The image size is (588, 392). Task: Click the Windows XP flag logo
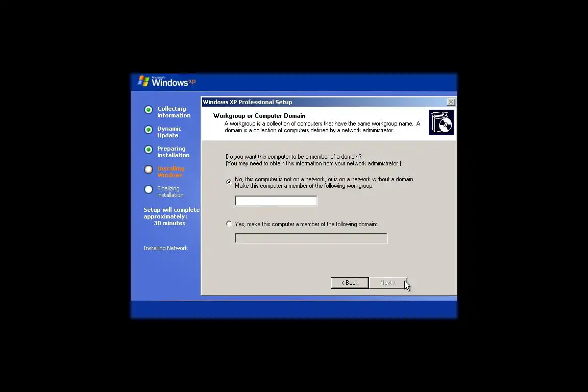point(143,81)
